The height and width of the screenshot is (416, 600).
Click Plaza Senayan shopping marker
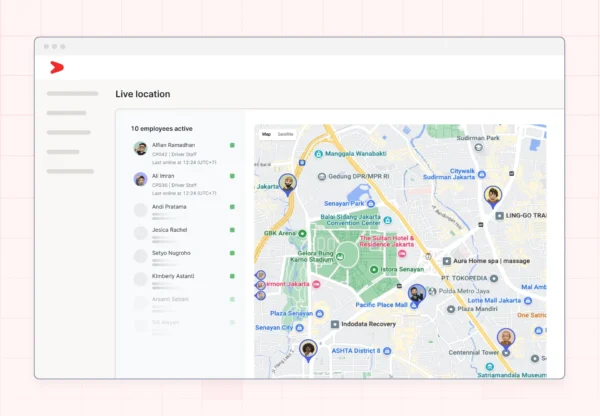[320, 313]
